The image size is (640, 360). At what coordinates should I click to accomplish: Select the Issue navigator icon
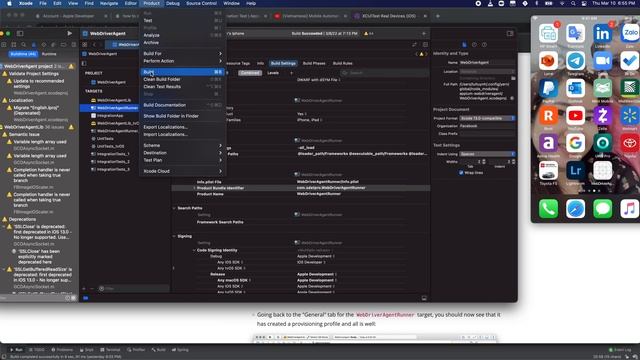tap(34, 44)
